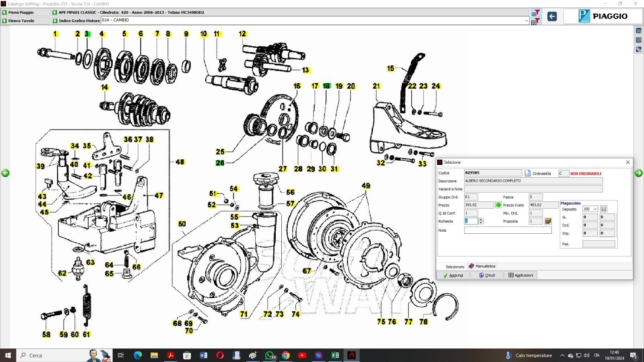Image resolution: width=644 pixels, height=362 pixels.
Task: Click the warehouse chart icon beside Deposito
Action: point(603,209)
